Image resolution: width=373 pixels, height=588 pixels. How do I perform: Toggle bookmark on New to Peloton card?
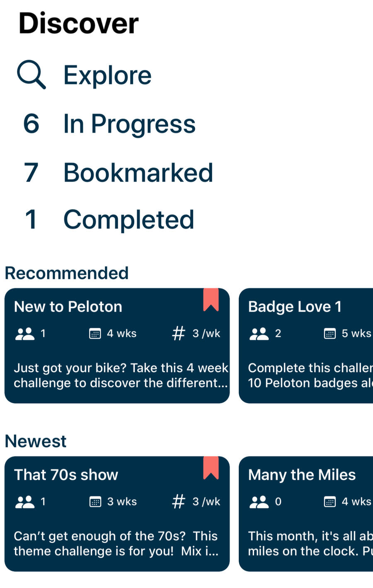[211, 300]
